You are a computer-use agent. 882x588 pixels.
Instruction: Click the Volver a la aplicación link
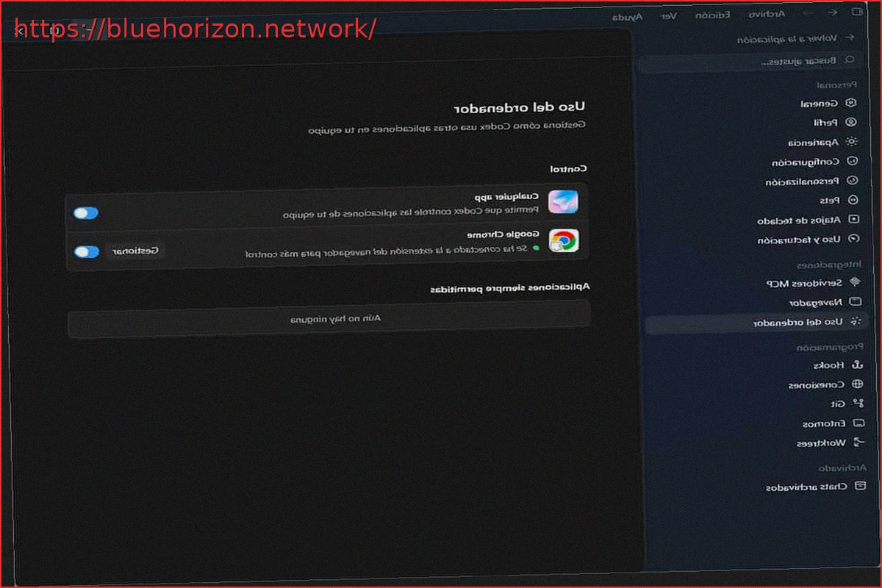[789, 39]
